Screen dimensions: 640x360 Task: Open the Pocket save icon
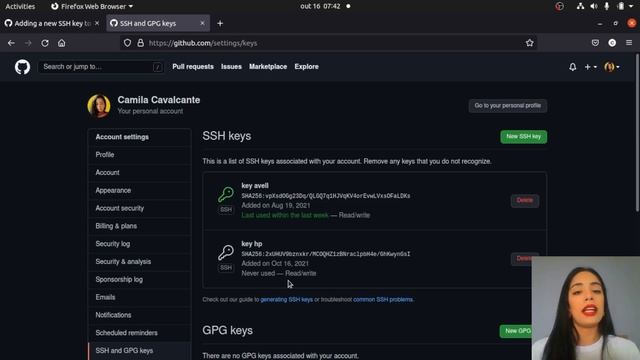click(595, 43)
